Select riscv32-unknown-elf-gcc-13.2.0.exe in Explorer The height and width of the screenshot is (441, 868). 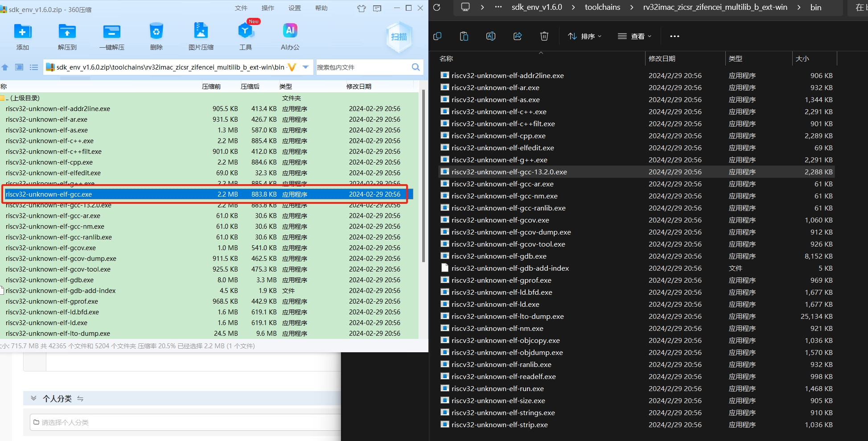636,172
